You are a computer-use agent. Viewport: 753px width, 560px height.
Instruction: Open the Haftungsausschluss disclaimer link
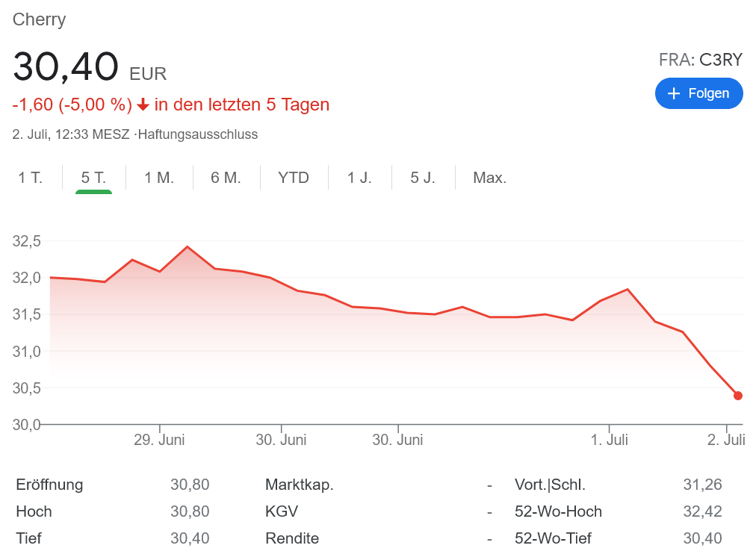(x=198, y=135)
